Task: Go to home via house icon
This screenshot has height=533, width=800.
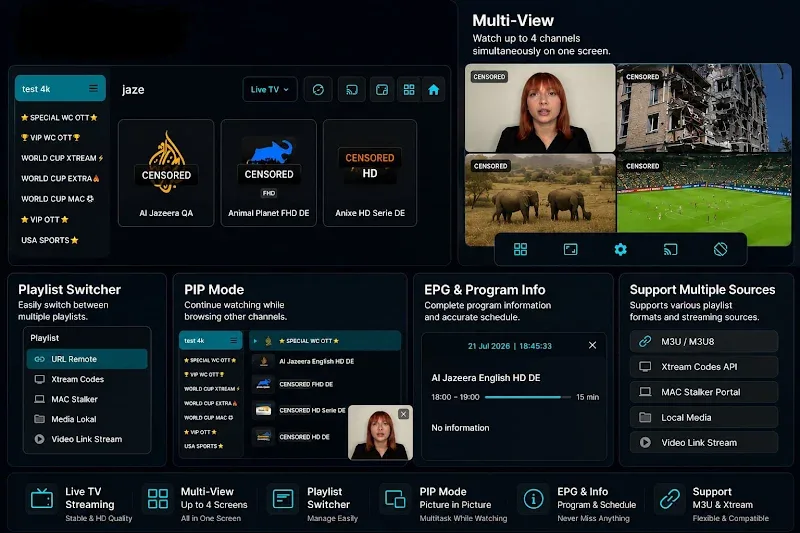Action: [x=433, y=90]
